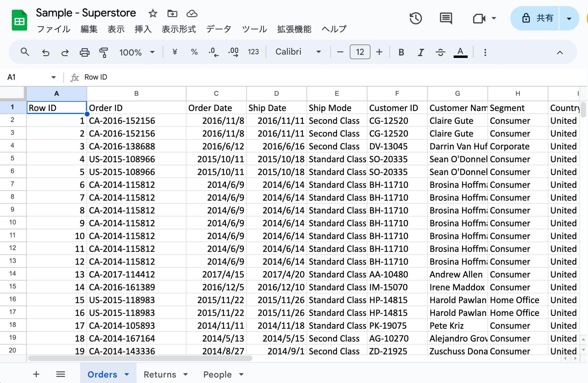Open the データ menu
This screenshot has height=383, width=588.
pyautogui.click(x=219, y=29)
